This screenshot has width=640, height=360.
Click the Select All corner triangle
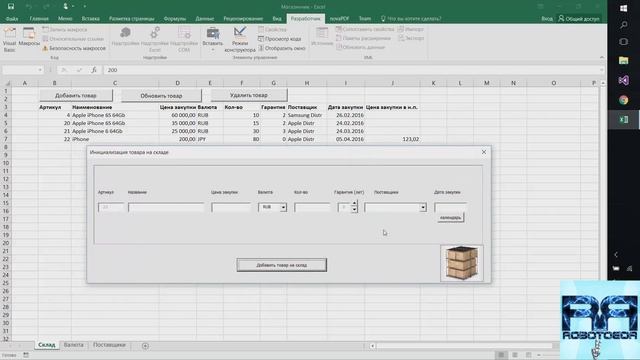[7, 83]
